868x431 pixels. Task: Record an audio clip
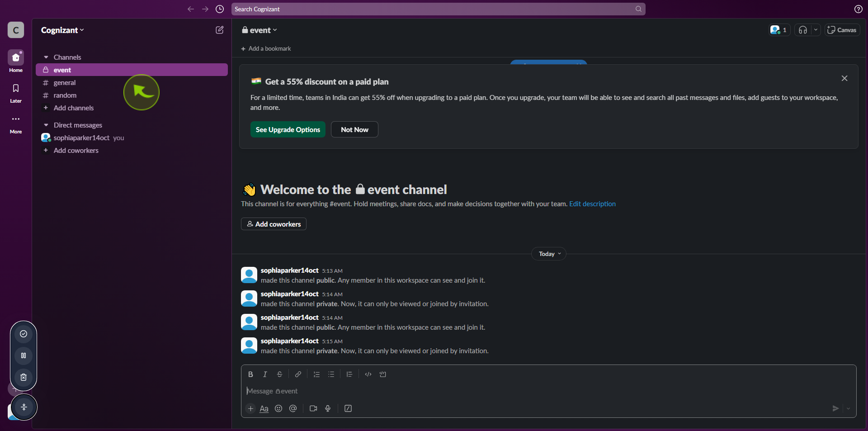click(328, 409)
